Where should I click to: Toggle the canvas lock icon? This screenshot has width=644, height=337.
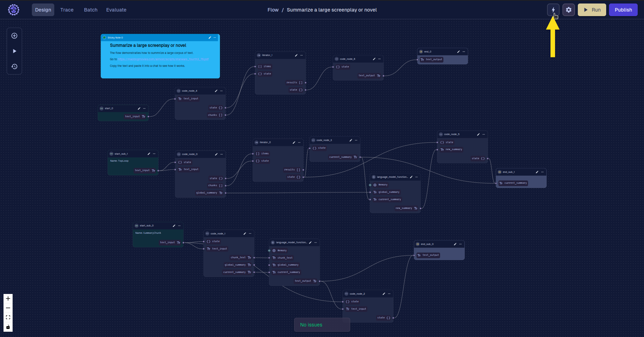point(8,327)
